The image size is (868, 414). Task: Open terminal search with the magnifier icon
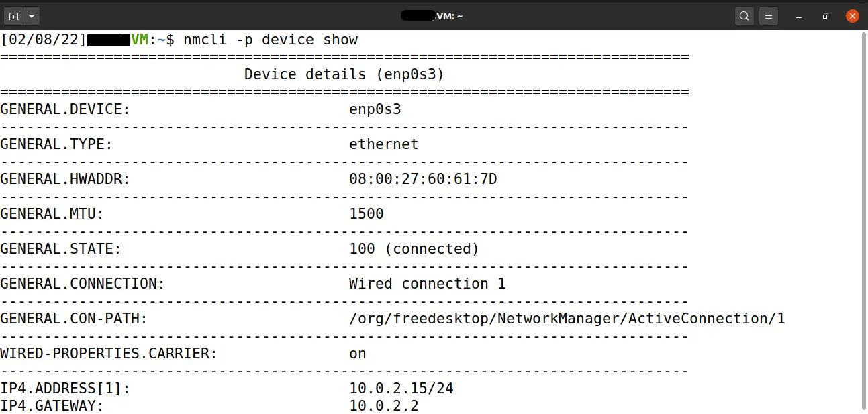click(x=744, y=16)
